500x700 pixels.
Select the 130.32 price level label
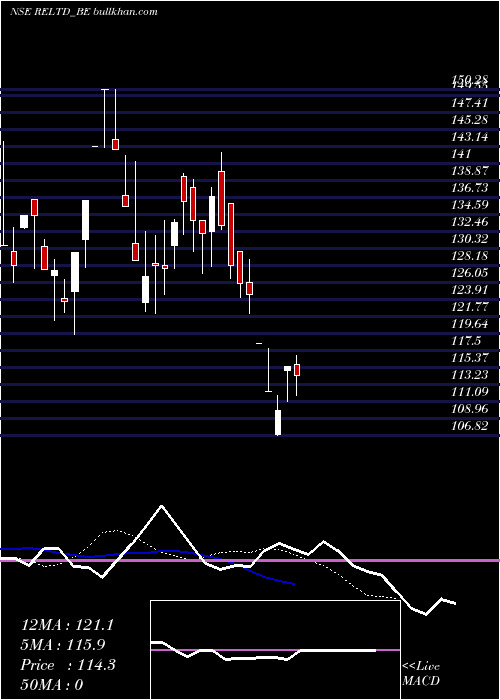tap(470, 239)
